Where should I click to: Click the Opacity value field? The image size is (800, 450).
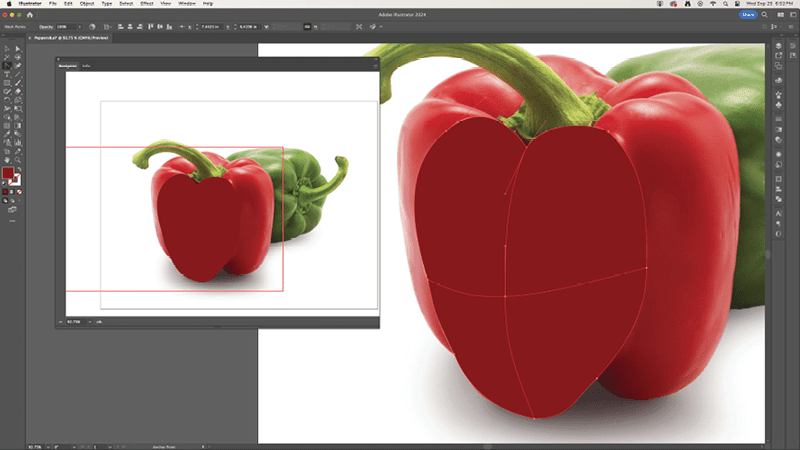pos(66,27)
